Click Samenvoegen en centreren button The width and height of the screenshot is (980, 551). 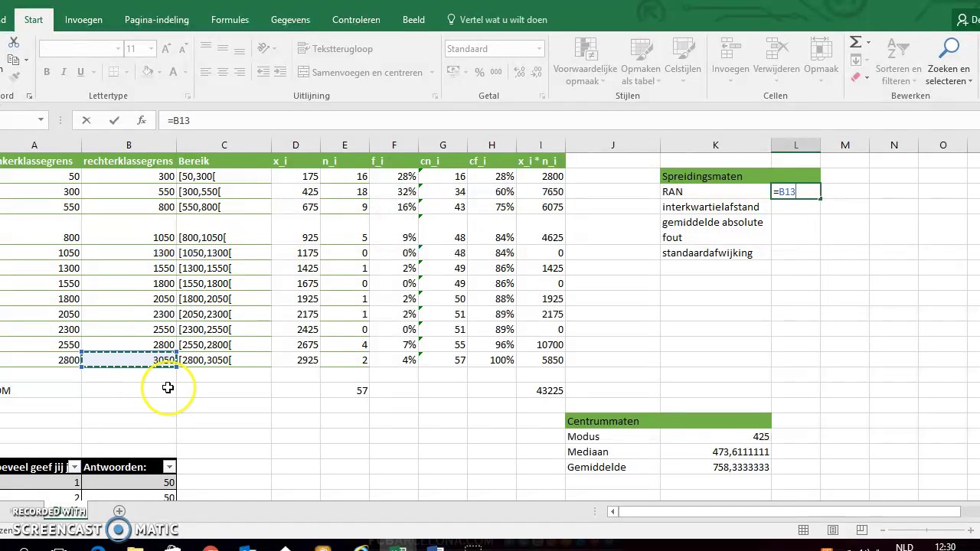[x=359, y=72]
